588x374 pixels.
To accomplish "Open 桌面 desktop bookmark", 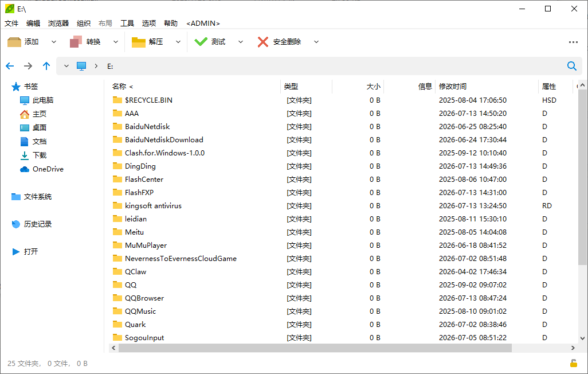I will 33,128.
